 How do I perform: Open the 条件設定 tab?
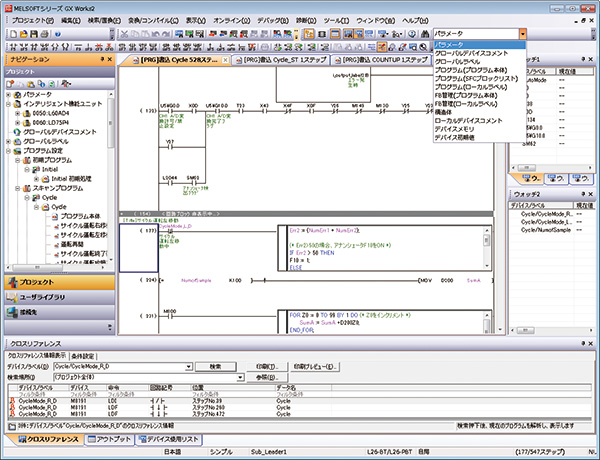click(83, 356)
